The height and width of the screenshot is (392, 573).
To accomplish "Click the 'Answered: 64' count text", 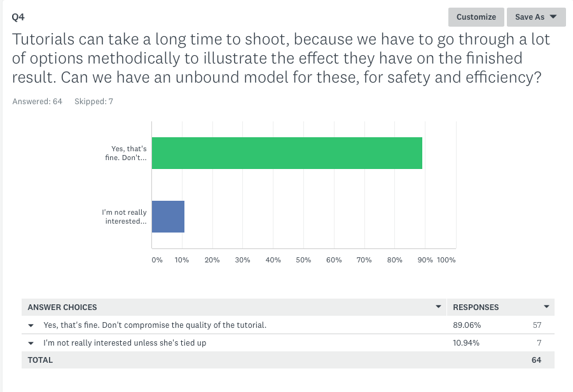I will [x=38, y=102].
